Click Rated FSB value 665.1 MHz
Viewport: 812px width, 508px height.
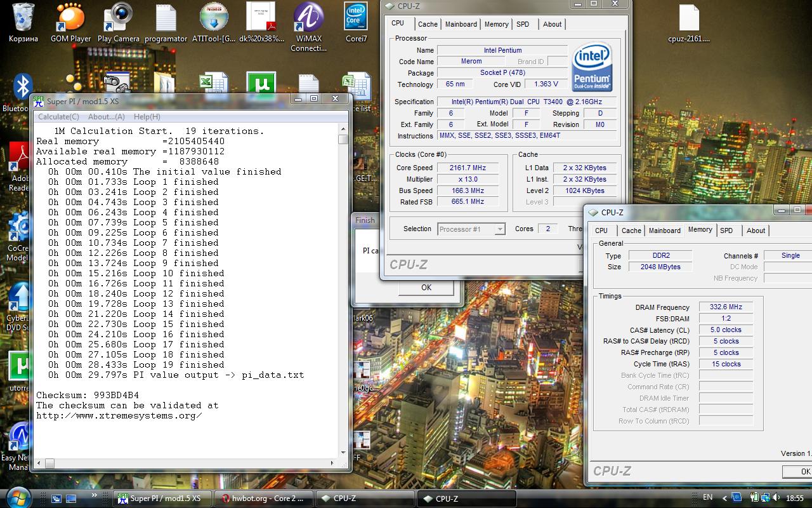click(x=468, y=202)
